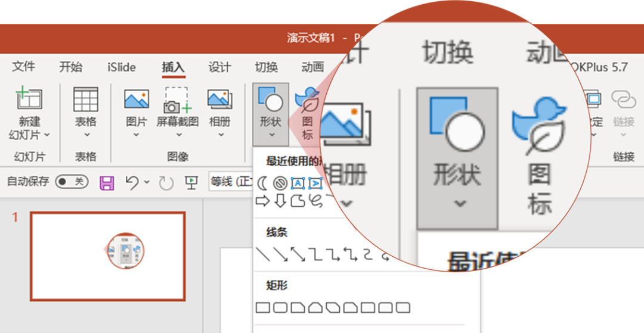The width and height of the screenshot is (644, 333).
Task: Click the New Slide (新建幻灯片) icon
Action: [29, 98]
